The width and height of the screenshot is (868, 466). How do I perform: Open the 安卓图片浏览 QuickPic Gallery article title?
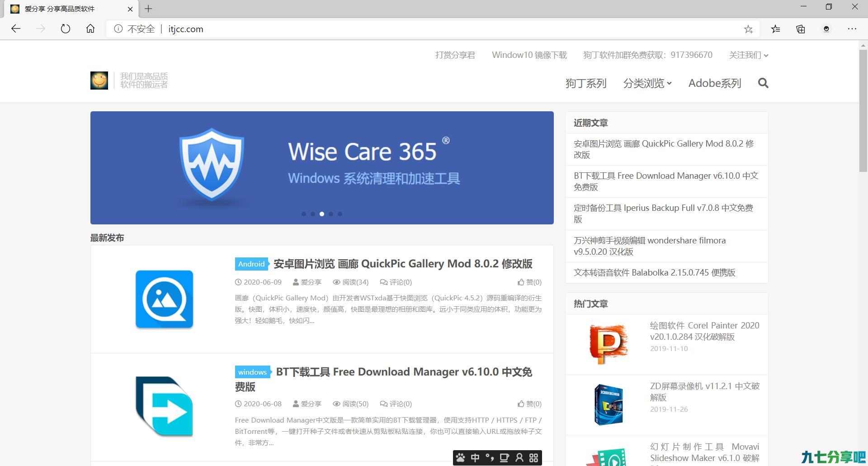(x=403, y=264)
